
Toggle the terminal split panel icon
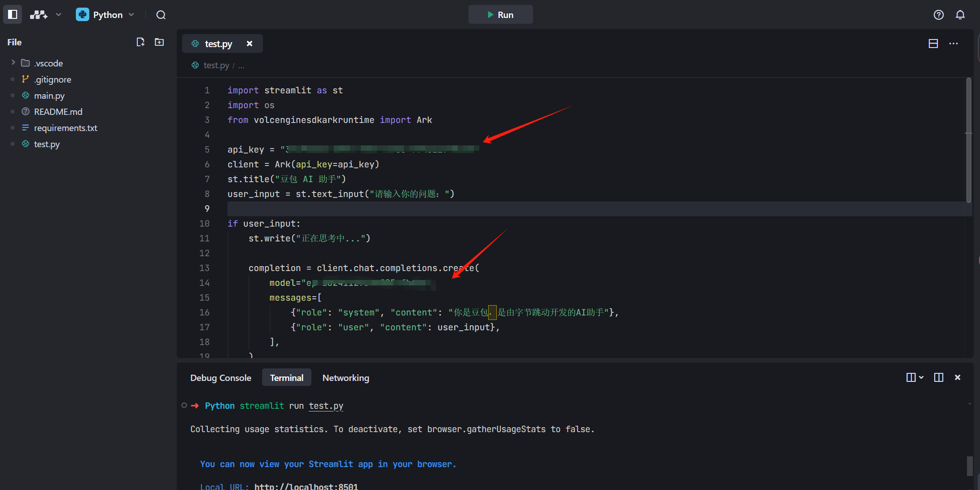[x=938, y=377]
